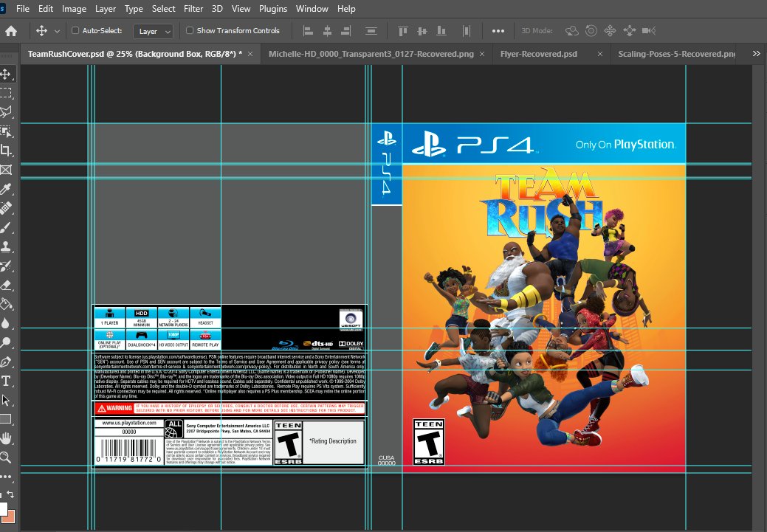Open the Plugins menu
Screen dimensions: 767x532
(273, 9)
